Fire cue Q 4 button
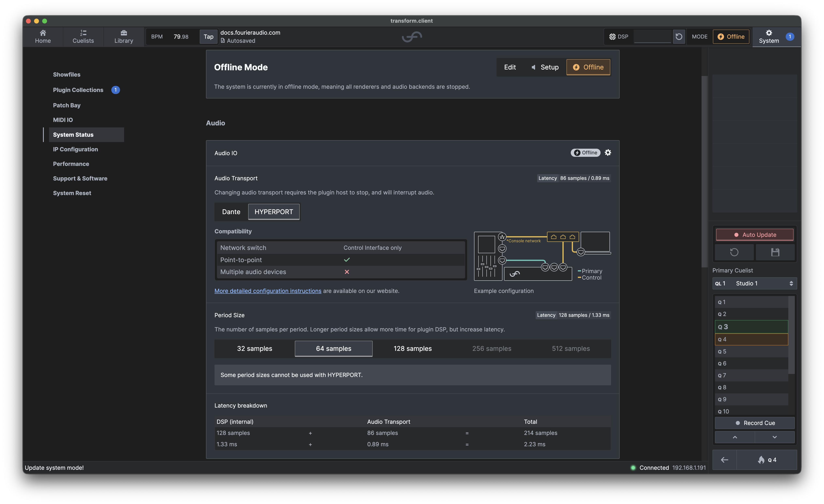Viewport: 824px width, 504px height. point(766,460)
